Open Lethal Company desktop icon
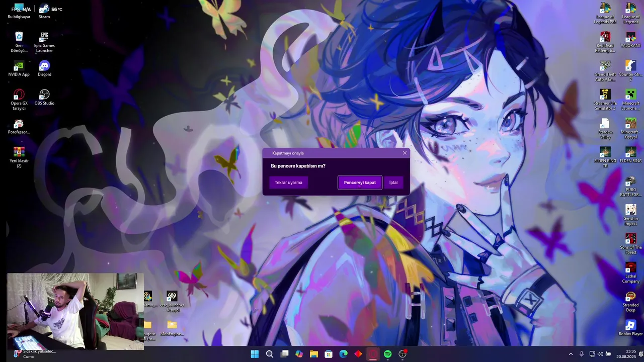 (x=630, y=273)
